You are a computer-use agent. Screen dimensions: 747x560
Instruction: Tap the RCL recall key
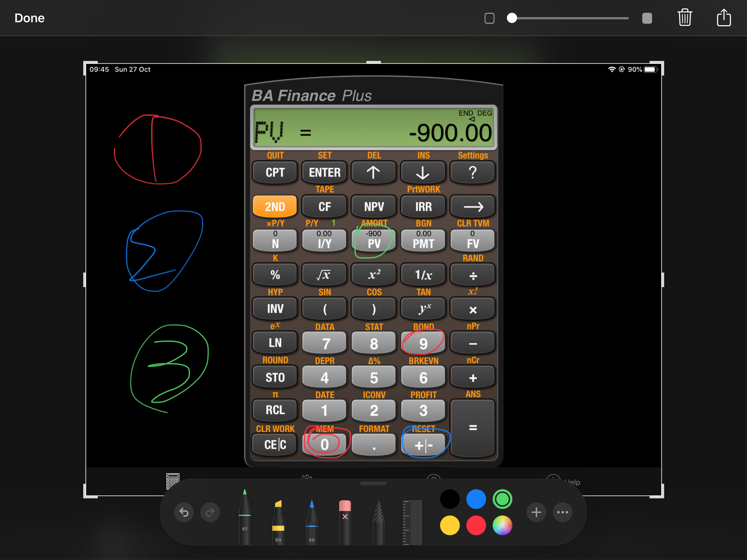[275, 410]
